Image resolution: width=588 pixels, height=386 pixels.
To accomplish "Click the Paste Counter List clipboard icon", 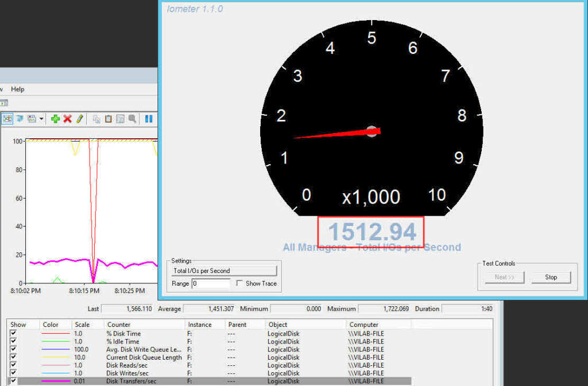I will coord(108,119).
